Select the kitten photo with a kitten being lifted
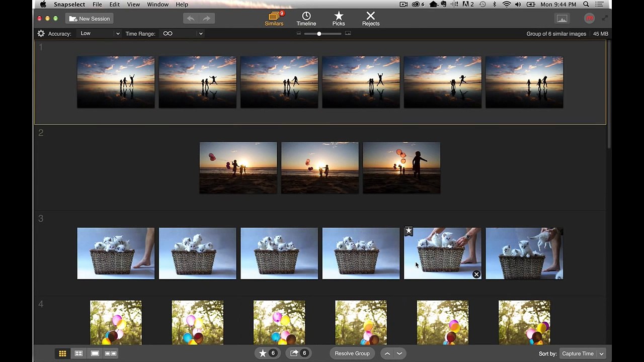644x362 pixels. [524, 253]
